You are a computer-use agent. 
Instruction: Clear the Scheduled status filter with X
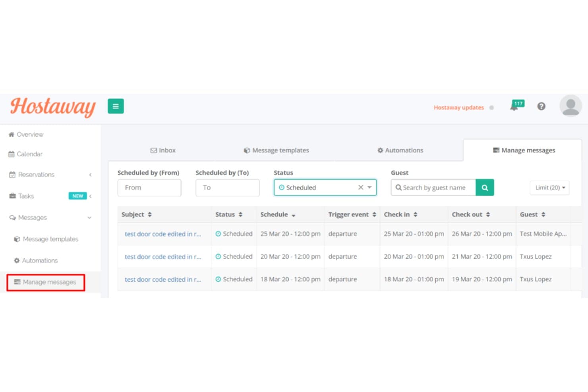click(x=361, y=187)
